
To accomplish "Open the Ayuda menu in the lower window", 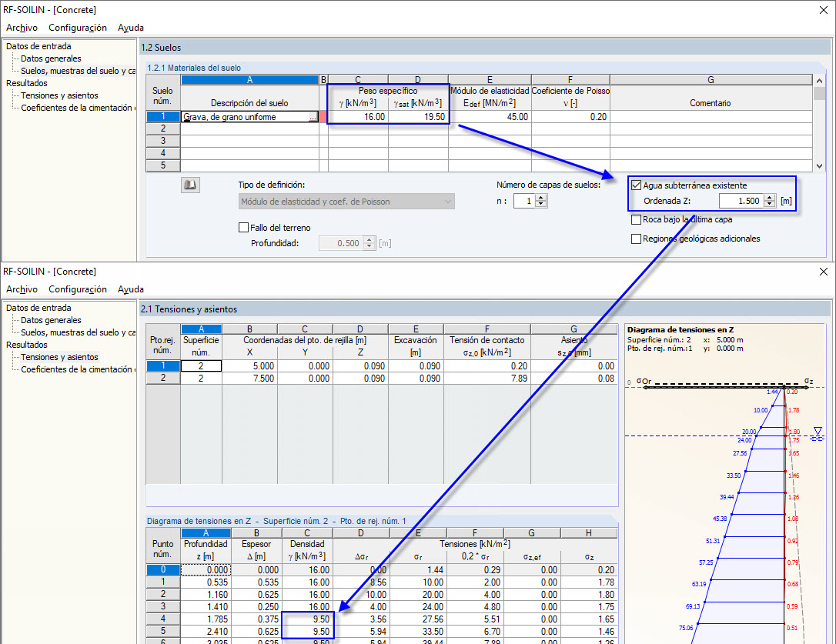I will point(130,289).
